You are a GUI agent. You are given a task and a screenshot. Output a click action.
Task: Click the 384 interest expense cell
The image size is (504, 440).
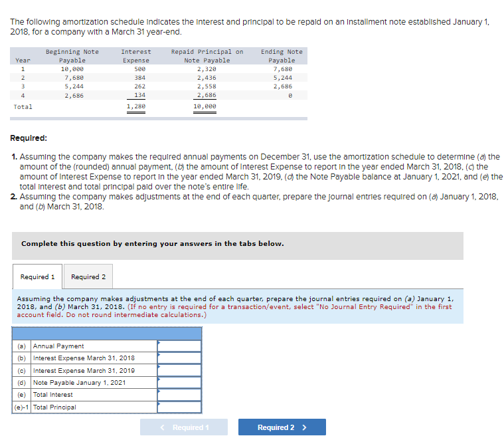click(140, 78)
